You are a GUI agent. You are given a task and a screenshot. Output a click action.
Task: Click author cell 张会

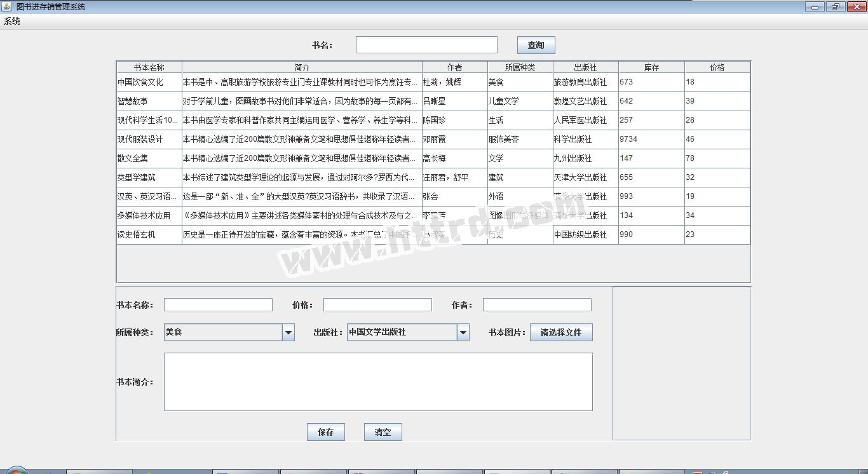(x=455, y=196)
